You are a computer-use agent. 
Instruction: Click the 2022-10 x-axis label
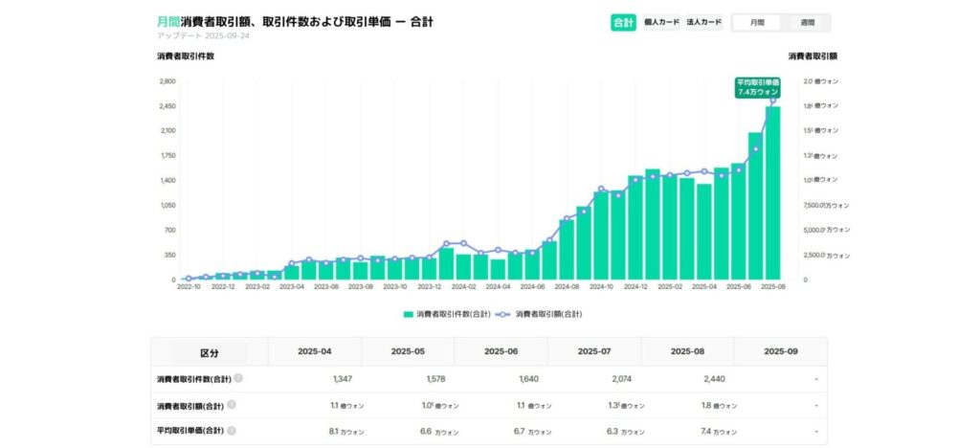tap(188, 286)
